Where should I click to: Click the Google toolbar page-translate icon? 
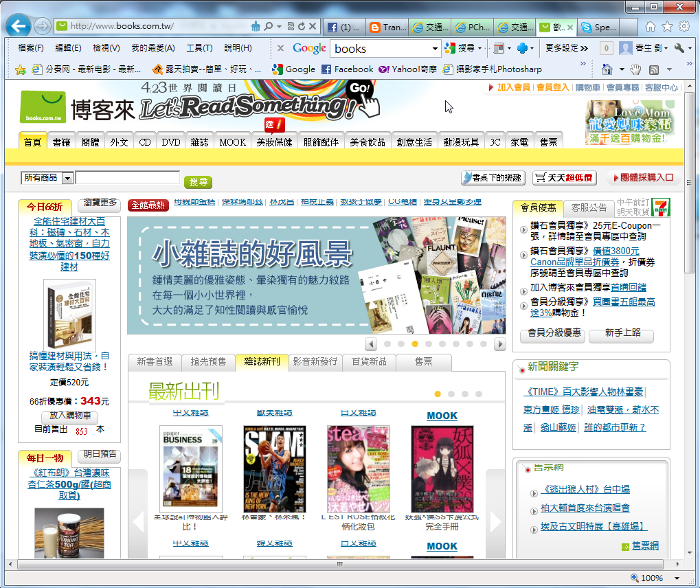pyautogui.click(x=499, y=48)
